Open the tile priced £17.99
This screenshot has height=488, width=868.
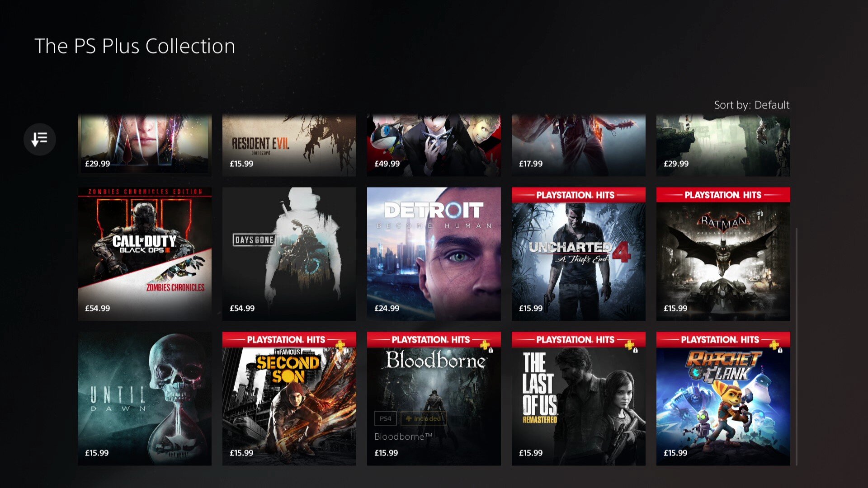[x=579, y=145]
